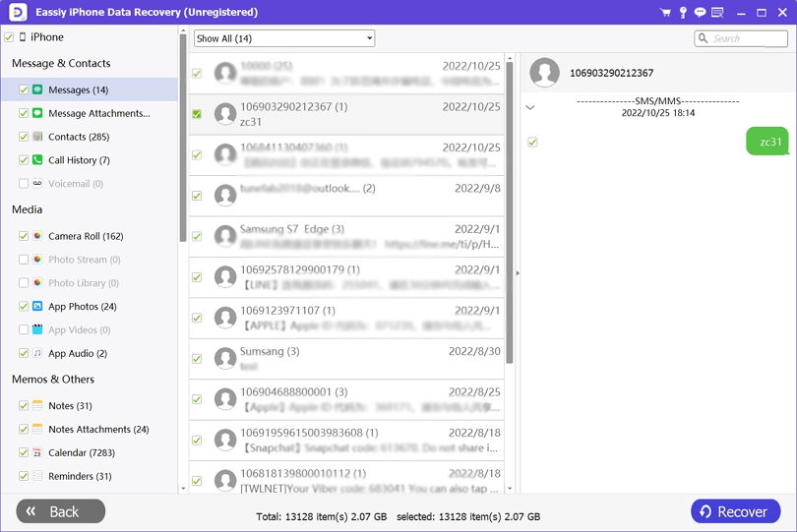Click the Calendar category icon

click(x=37, y=453)
